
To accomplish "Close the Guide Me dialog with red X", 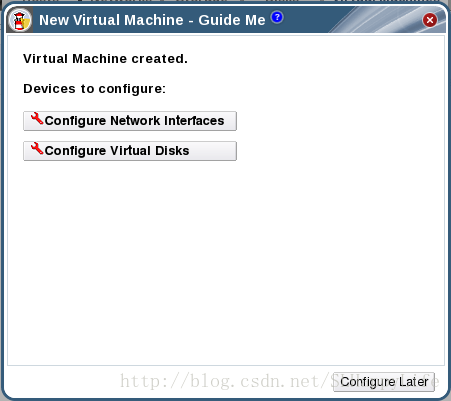I will pos(430,20).
